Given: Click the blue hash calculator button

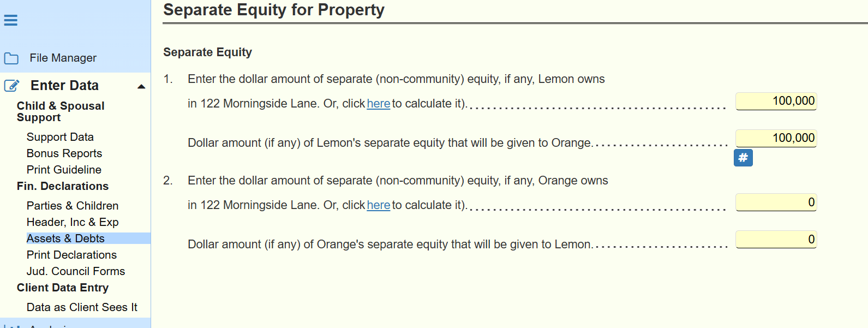Looking at the screenshot, I should pyautogui.click(x=743, y=158).
